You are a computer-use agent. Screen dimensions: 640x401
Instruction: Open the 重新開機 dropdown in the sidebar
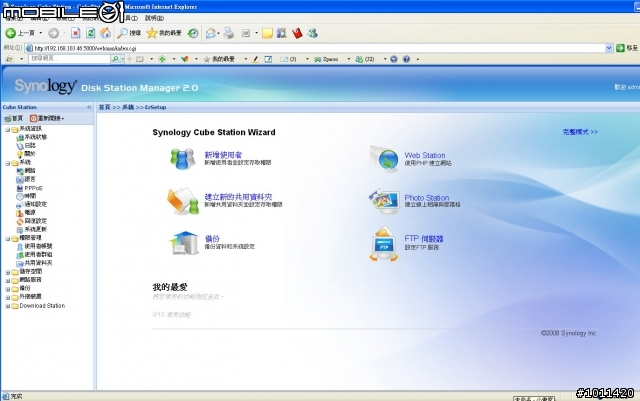(47, 118)
